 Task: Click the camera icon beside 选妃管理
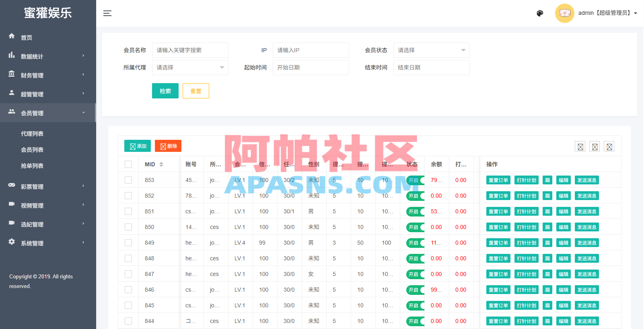coord(12,223)
